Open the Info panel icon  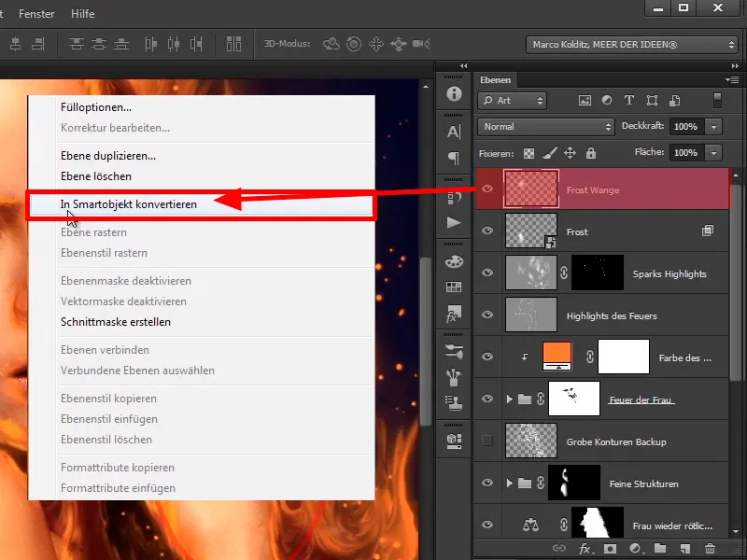tap(454, 93)
